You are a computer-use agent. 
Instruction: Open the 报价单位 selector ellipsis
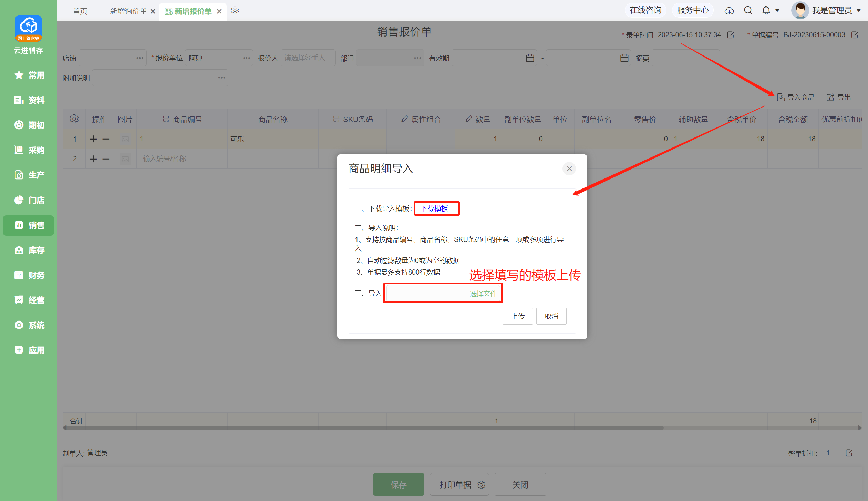[x=246, y=58]
